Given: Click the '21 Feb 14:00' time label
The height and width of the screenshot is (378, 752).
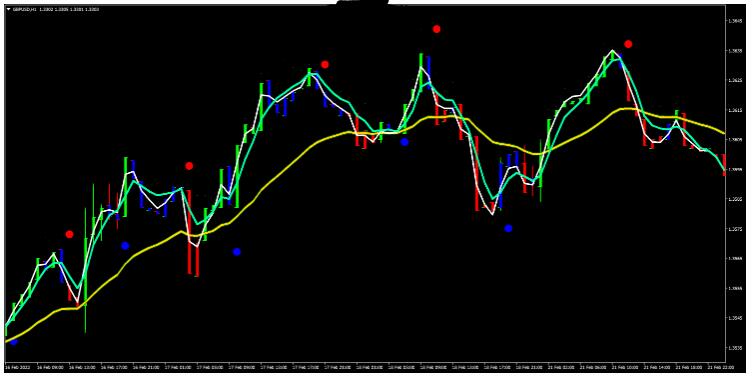Looking at the screenshot, I should point(658,367).
